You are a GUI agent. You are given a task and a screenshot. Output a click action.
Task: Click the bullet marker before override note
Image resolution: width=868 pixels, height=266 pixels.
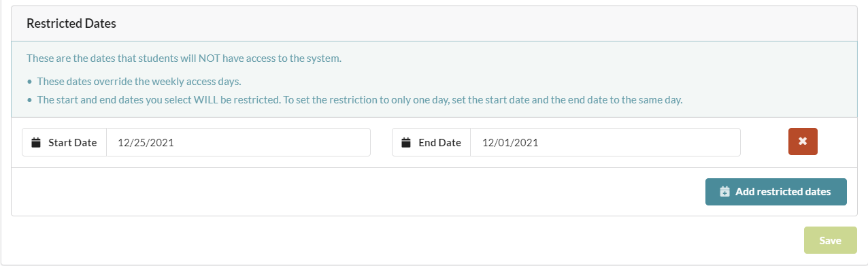pyautogui.click(x=29, y=82)
